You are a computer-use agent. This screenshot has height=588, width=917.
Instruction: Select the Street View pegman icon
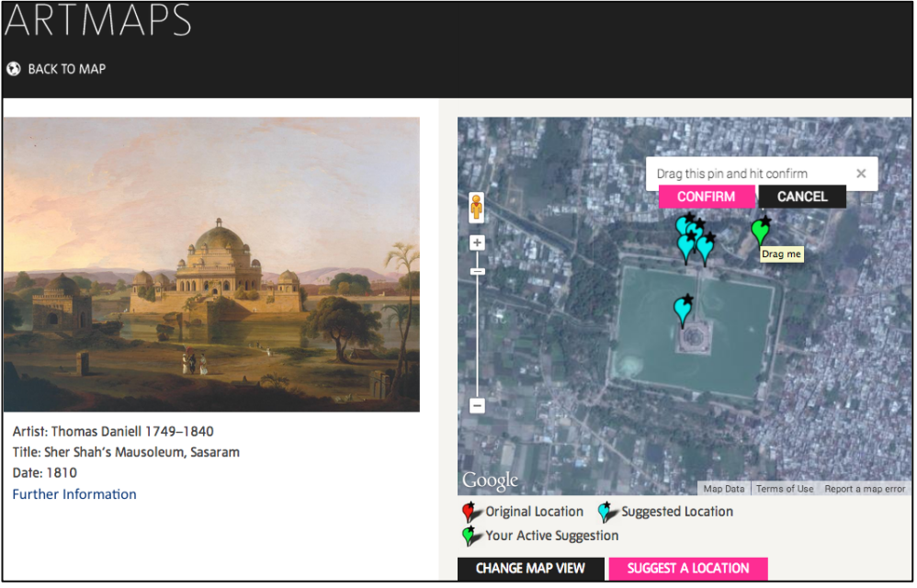[x=477, y=208]
